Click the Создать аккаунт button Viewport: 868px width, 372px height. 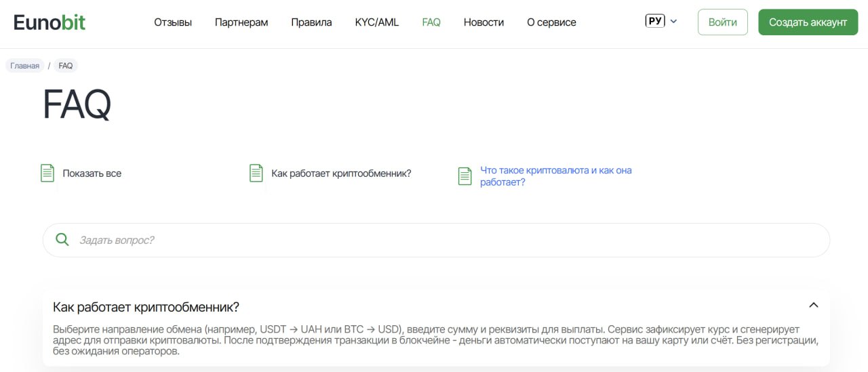pos(808,22)
